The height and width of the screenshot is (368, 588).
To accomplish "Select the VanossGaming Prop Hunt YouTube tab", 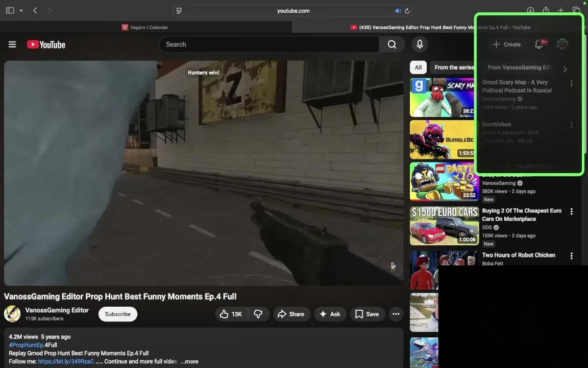I will point(440,27).
